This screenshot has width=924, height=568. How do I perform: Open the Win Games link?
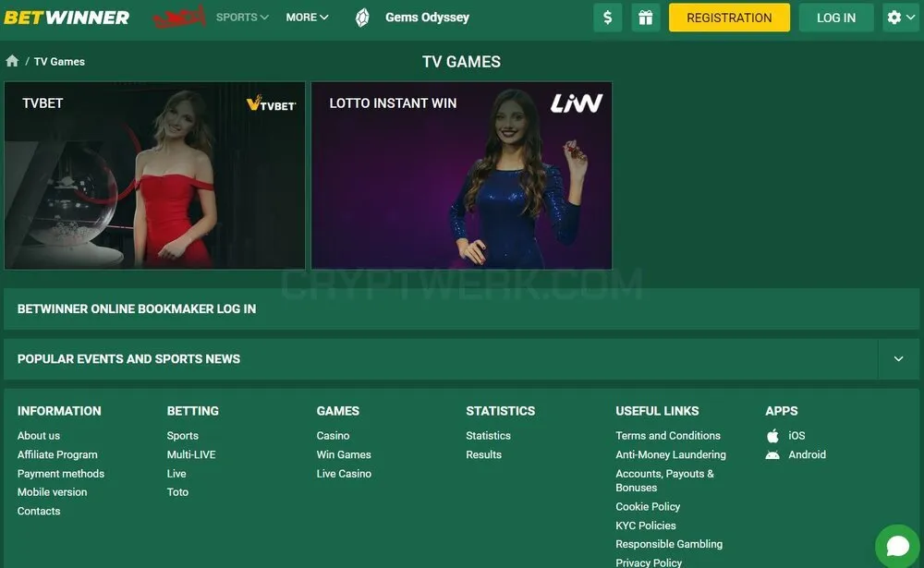(344, 454)
